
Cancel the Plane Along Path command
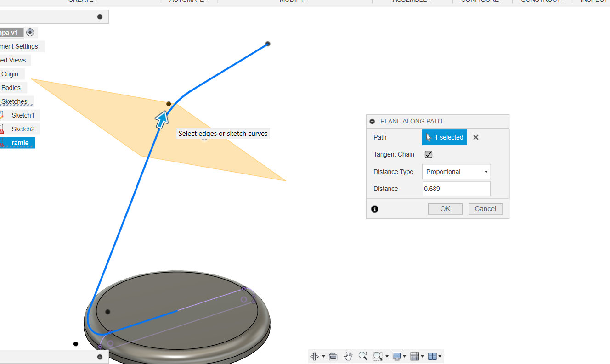click(486, 209)
